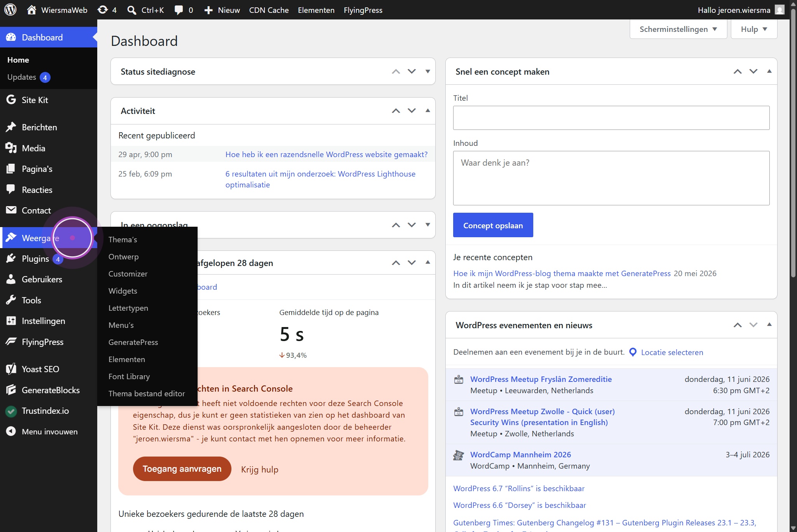
Task: Open Media library icon
Action: 11,148
